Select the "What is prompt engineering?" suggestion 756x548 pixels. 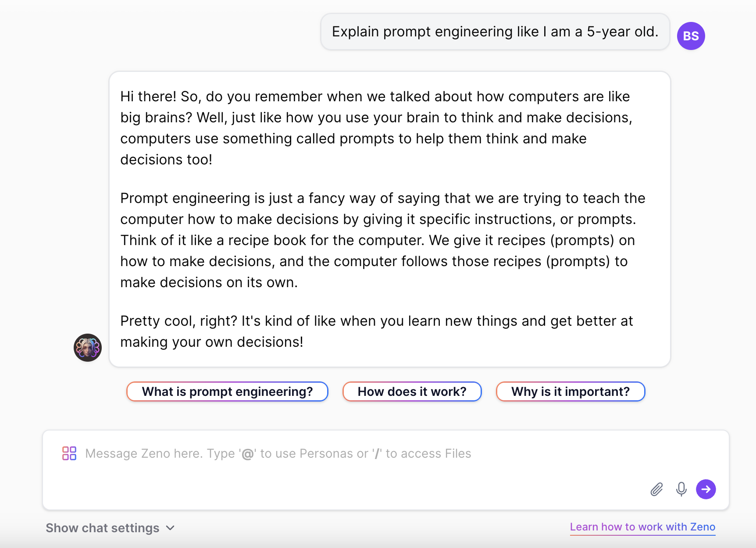(x=227, y=391)
